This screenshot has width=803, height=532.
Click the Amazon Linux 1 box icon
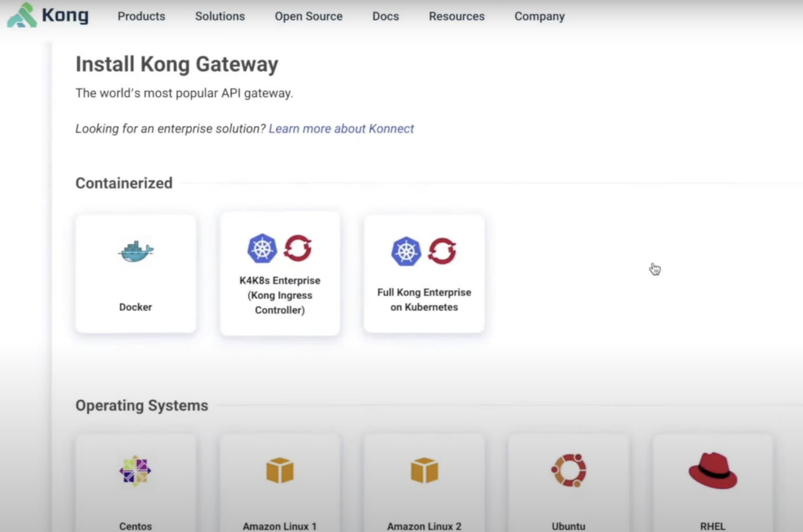[279, 470]
